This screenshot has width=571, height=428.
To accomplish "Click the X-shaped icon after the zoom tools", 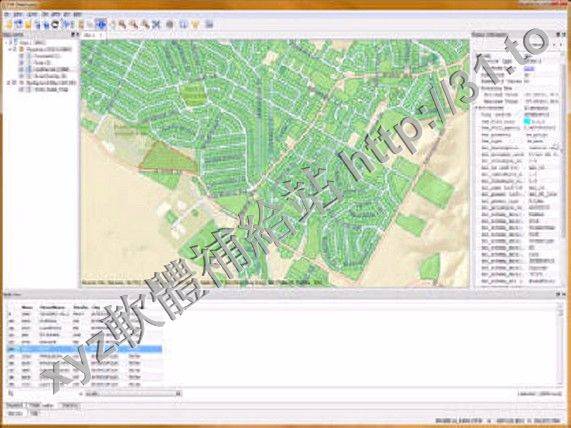I will 156,24.
